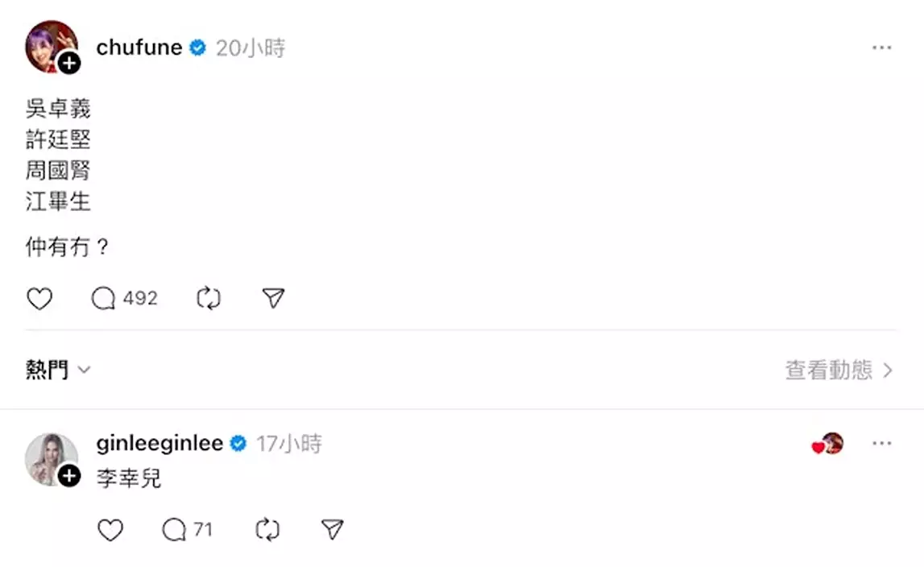Click ginleeginlee profile avatar picture
Image resolution: width=924 pixels, height=567 pixels.
tap(48, 456)
